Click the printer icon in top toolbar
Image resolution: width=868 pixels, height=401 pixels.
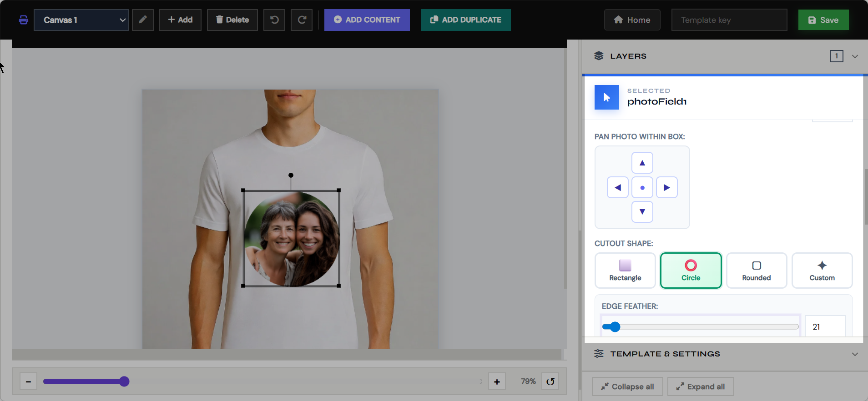click(24, 20)
